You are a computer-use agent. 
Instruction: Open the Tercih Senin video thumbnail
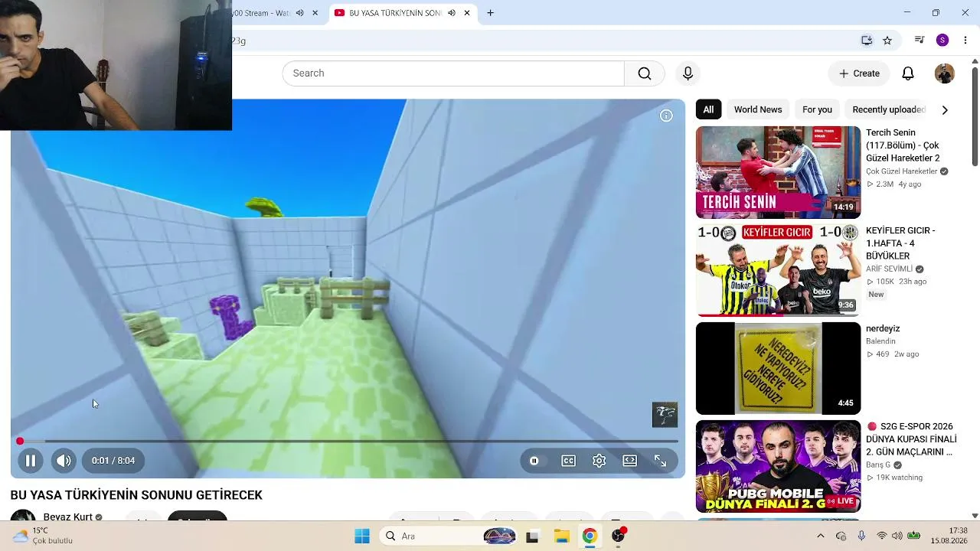778,172
